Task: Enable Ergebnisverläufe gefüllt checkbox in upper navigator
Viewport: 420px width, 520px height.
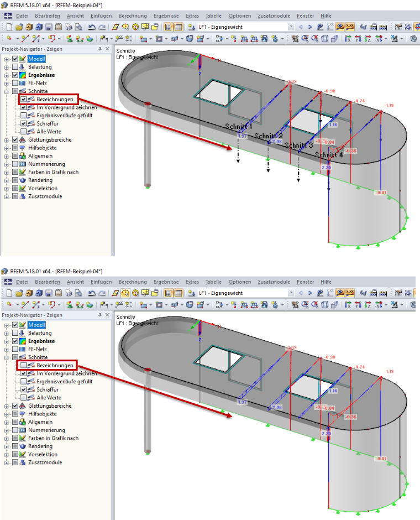Action: pos(24,116)
